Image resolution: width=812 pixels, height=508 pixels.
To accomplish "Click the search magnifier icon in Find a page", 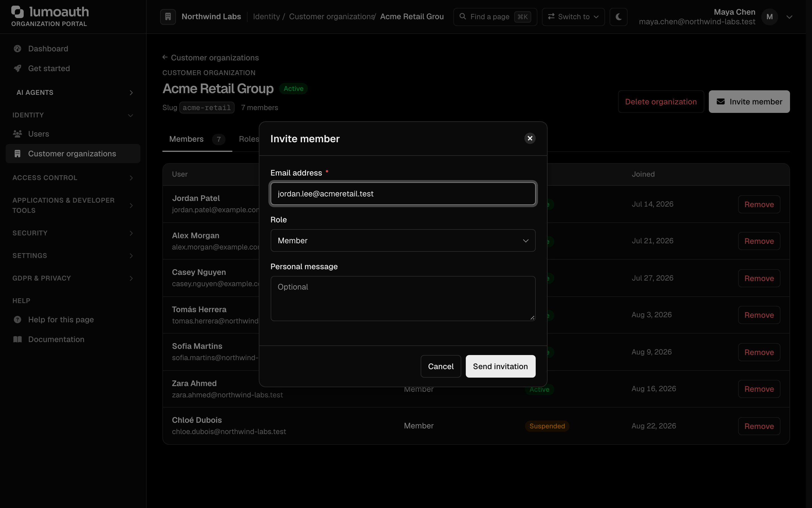I will pos(462,16).
